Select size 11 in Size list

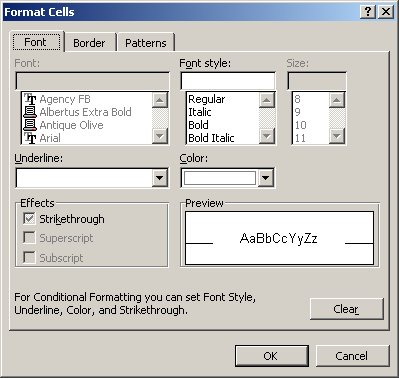point(300,138)
